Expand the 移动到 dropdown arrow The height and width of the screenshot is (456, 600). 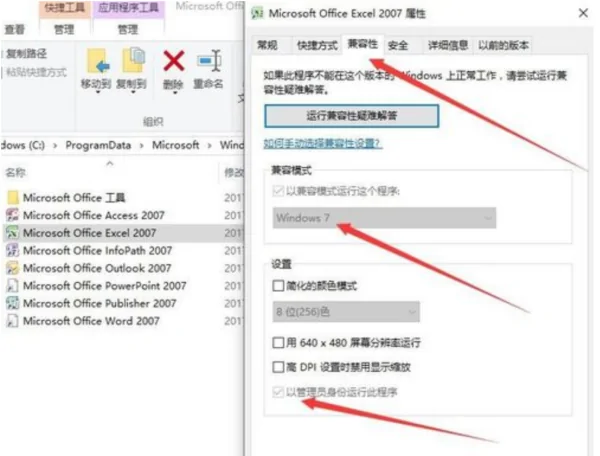98,92
